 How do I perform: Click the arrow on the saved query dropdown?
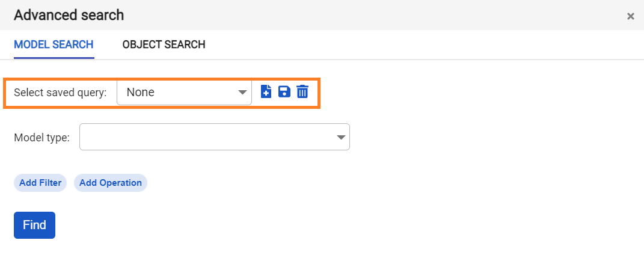(242, 93)
